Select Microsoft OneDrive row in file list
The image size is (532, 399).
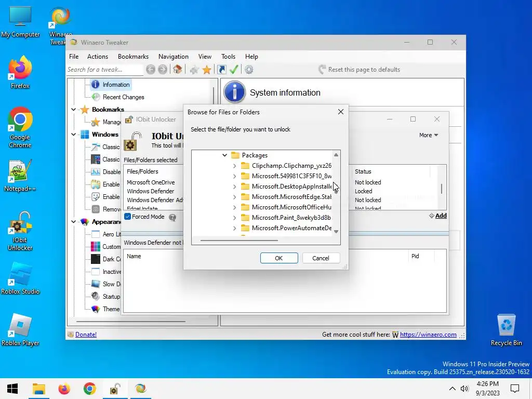point(151,182)
